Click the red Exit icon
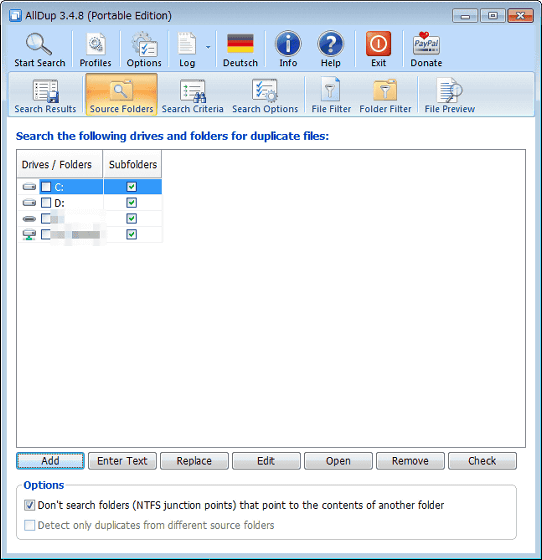542x560 pixels. pyautogui.click(x=378, y=44)
